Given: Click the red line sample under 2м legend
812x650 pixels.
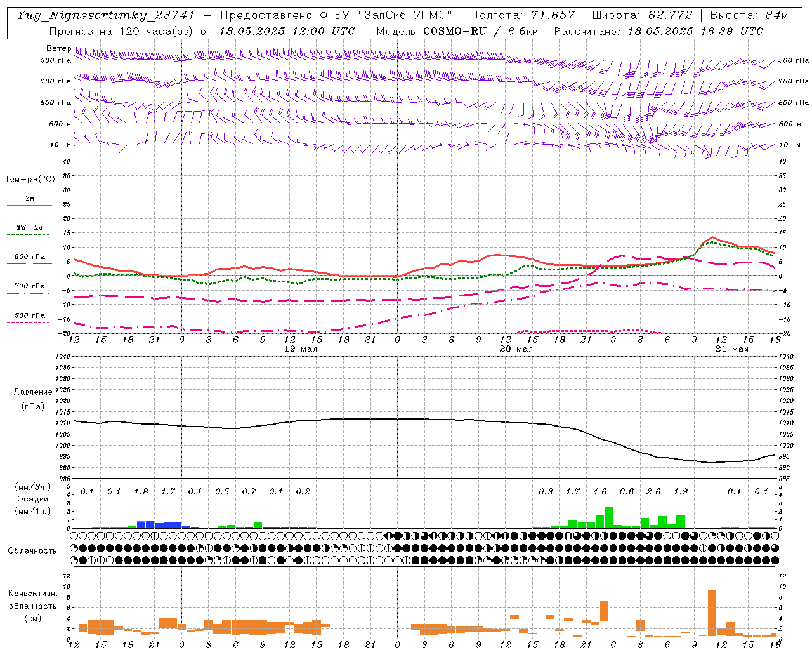Looking at the screenshot, I should tap(29, 205).
